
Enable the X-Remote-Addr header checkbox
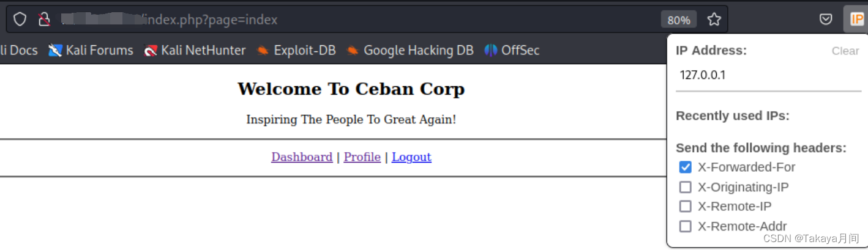coord(686,226)
